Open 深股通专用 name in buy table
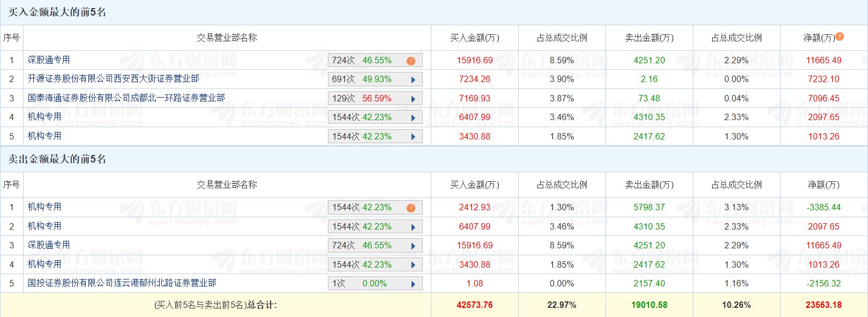Image resolution: width=868 pixels, height=317 pixels. tap(49, 60)
